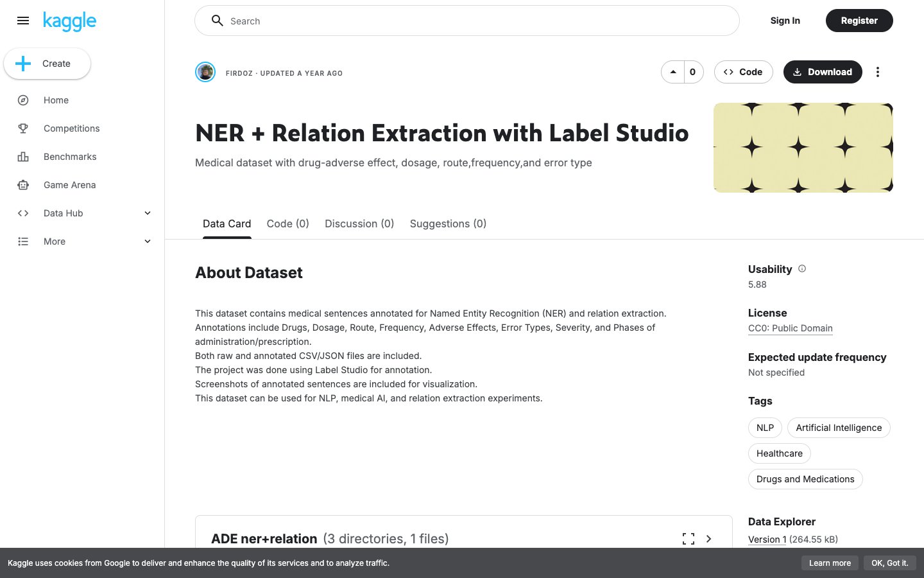Click the Drugs and Medications tag

point(805,479)
